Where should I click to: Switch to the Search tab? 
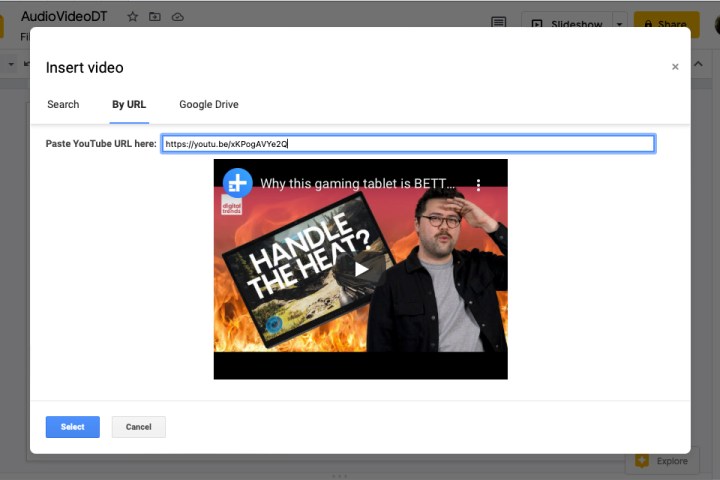pyautogui.click(x=63, y=104)
